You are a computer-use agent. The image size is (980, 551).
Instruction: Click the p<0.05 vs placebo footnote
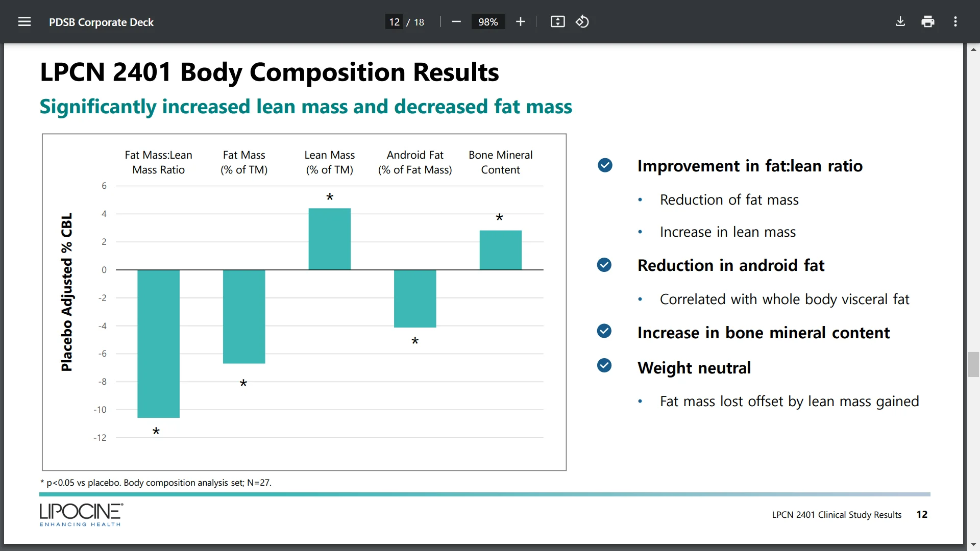[x=156, y=483]
